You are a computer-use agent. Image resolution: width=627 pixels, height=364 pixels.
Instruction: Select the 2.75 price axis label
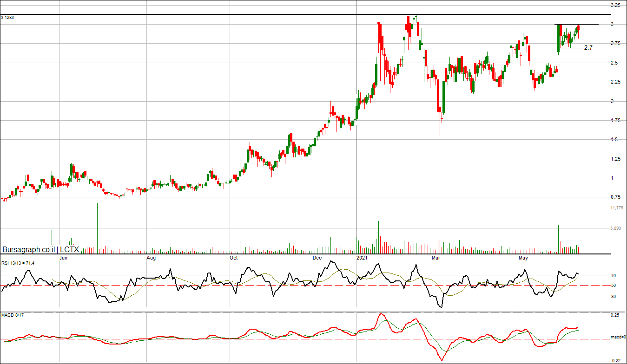(x=615, y=44)
